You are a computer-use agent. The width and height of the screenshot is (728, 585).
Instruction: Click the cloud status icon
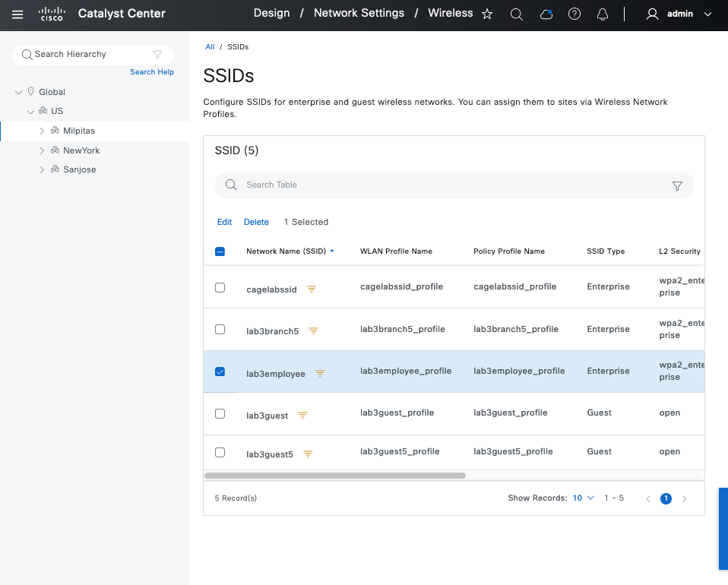546,14
